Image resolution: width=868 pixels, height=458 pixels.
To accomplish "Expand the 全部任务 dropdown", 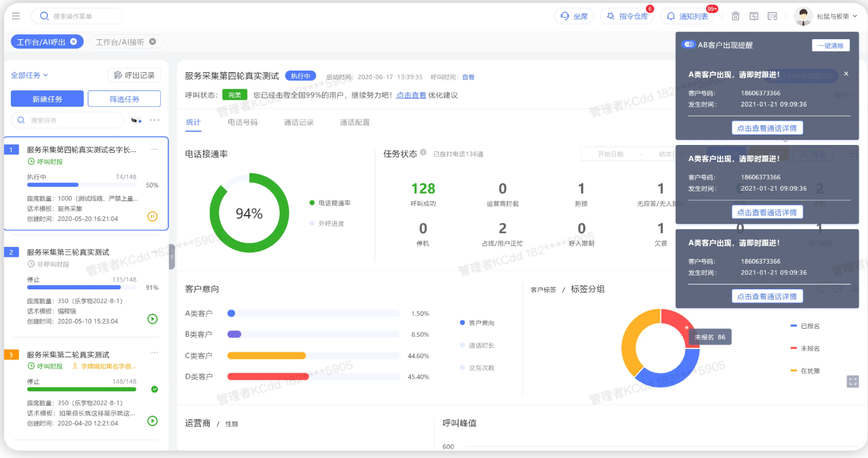I will pos(29,75).
